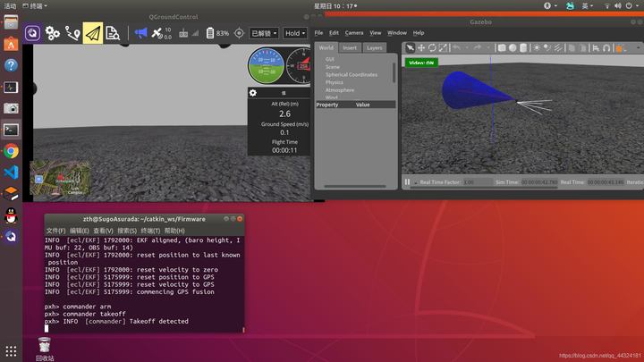Open the input language 英 menu
The image size is (644, 362).
tap(588, 5)
